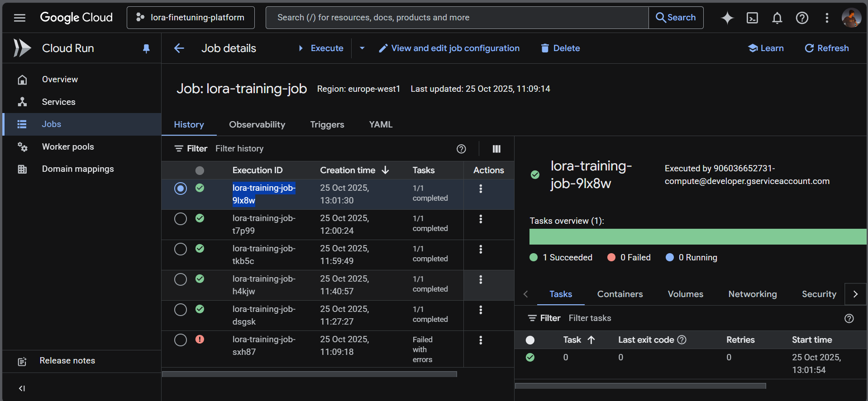Show more detail tabs with right chevron
Screen dimensions: 868x401
855,294
